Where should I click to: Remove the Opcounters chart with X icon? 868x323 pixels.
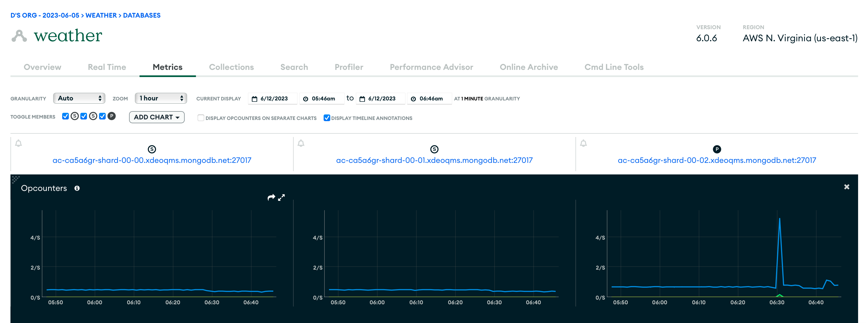click(847, 187)
